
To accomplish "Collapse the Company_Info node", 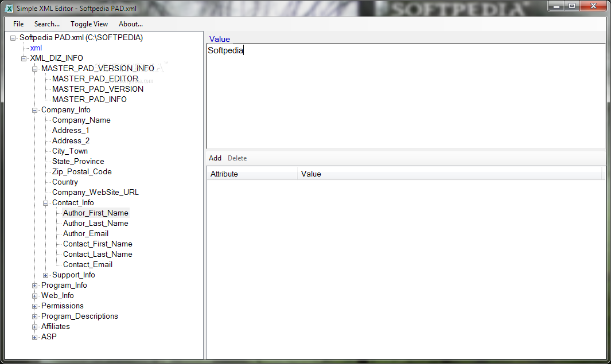I will click(x=34, y=110).
